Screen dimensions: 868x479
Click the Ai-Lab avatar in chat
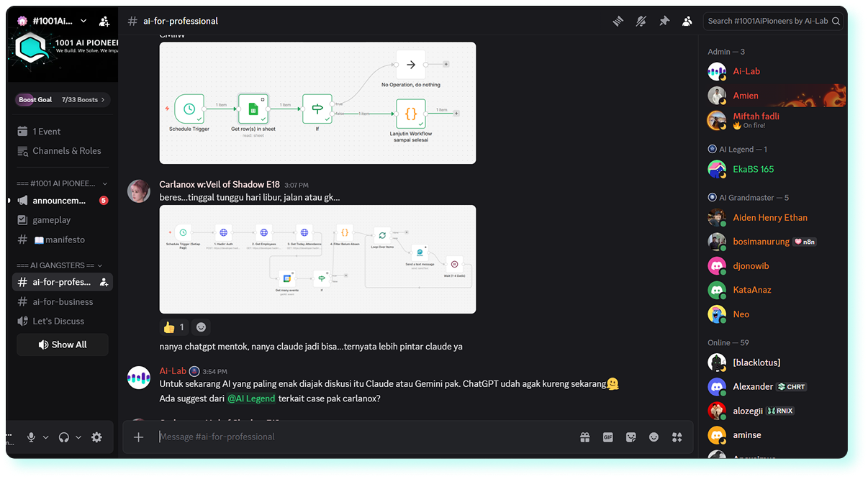139,378
